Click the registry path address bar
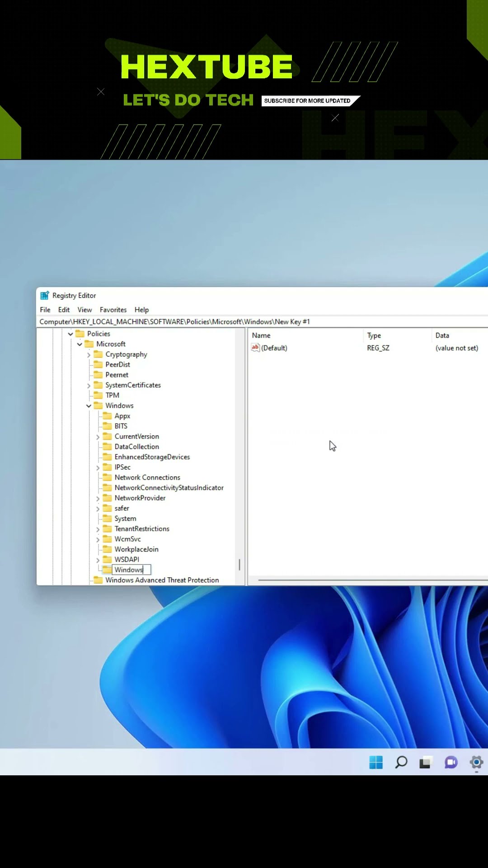This screenshot has height=868, width=488. pos(262,321)
